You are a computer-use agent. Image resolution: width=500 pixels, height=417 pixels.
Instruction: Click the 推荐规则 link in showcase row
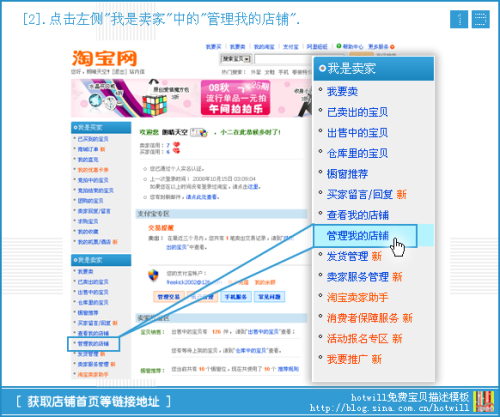(288, 369)
